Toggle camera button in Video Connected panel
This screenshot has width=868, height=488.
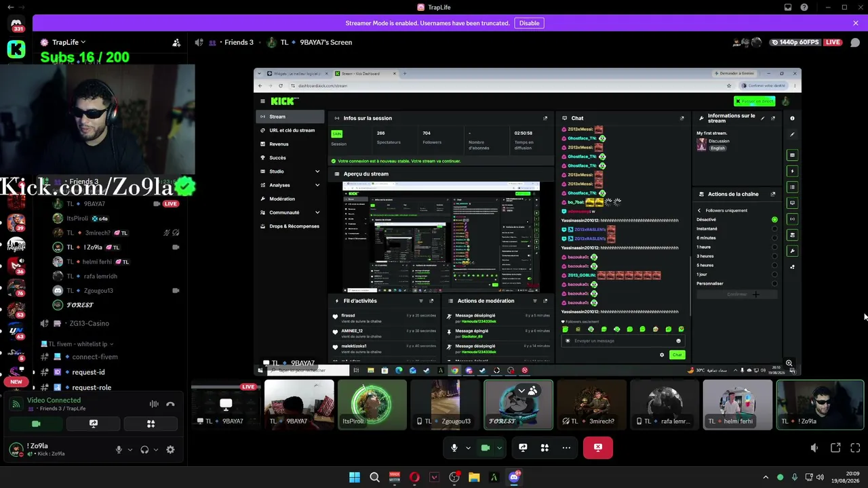36,424
